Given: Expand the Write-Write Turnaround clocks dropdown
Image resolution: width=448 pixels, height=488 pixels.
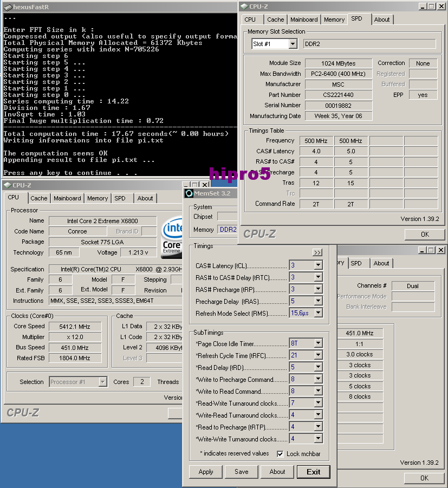Looking at the screenshot, I should pyautogui.click(x=318, y=439).
